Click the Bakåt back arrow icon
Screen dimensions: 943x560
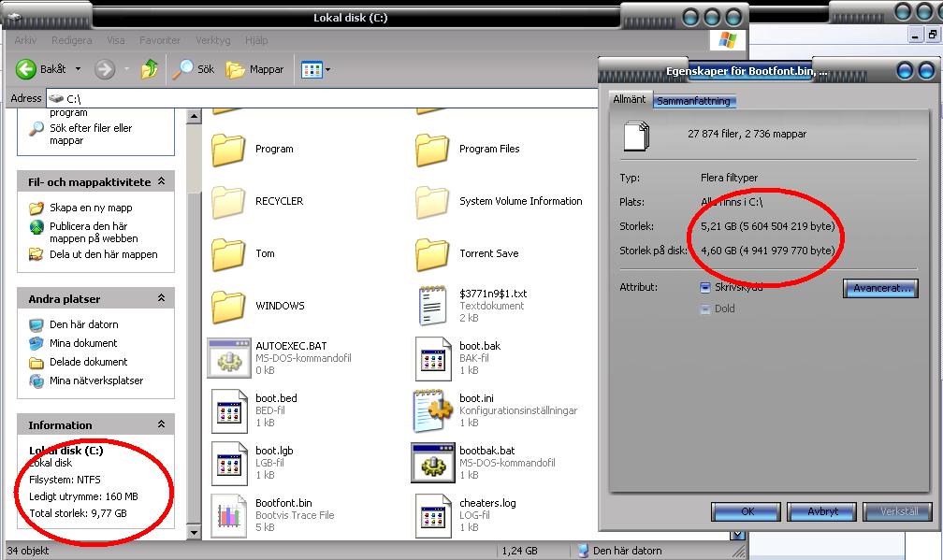(x=26, y=69)
